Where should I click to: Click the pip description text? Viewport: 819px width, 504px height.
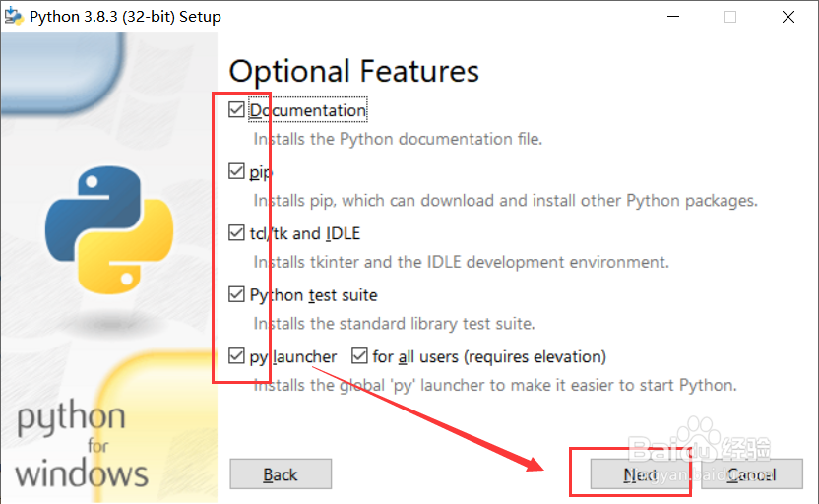(x=505, y=201)
